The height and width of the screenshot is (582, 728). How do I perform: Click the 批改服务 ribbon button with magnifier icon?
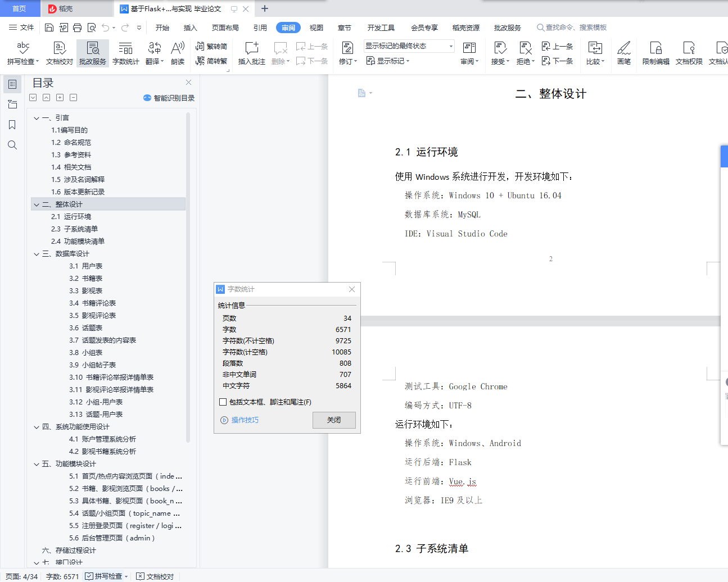(93, 53)
